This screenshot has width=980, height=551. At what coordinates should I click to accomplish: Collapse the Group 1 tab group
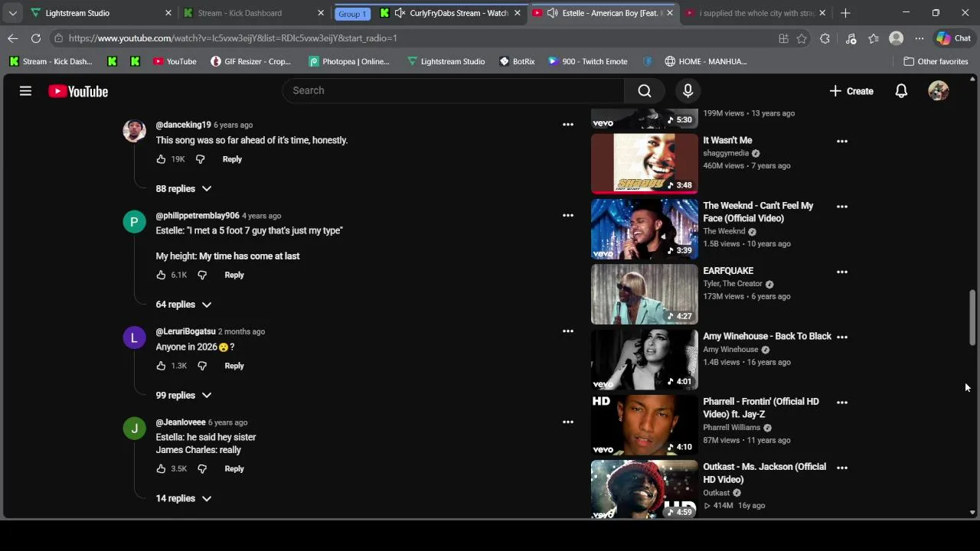(x=352, y=14)
